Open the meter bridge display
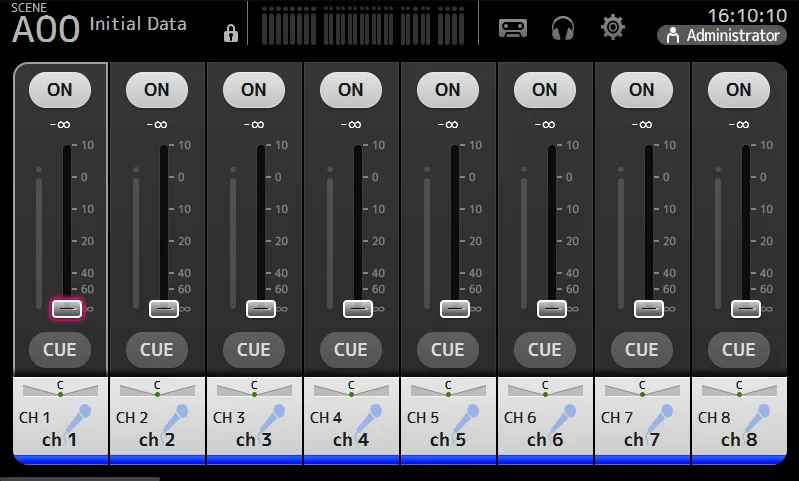Image resolution: width=799 pixels, height=481 pixels. (x=363, y=25)
